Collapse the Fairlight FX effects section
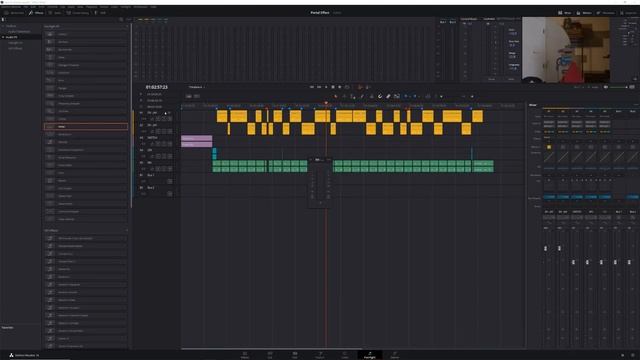 pyautogui.click(x=126, y=26)
